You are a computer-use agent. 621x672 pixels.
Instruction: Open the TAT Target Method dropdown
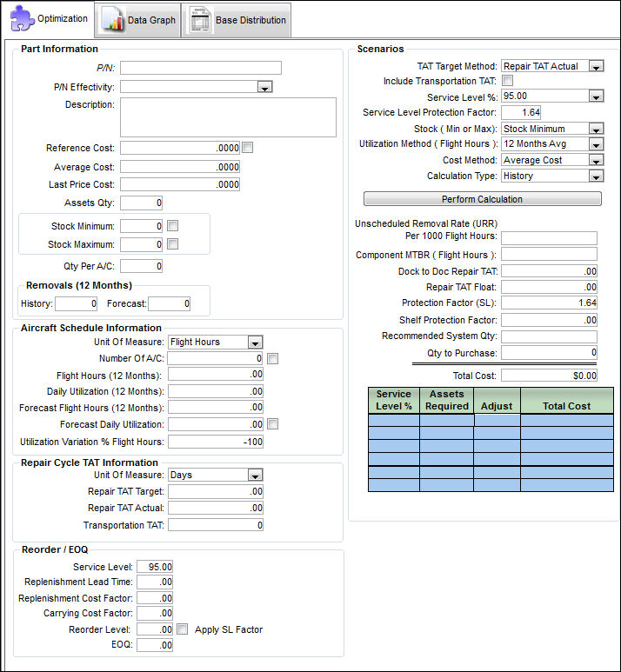tap(596, 66)
